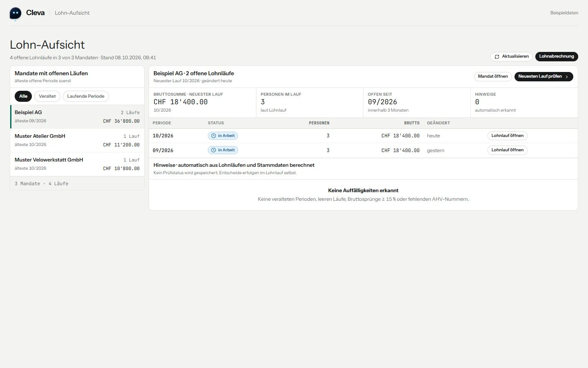Click the 'gestern' changed cell
Screen dimensions: 588x368
[436, 150]
